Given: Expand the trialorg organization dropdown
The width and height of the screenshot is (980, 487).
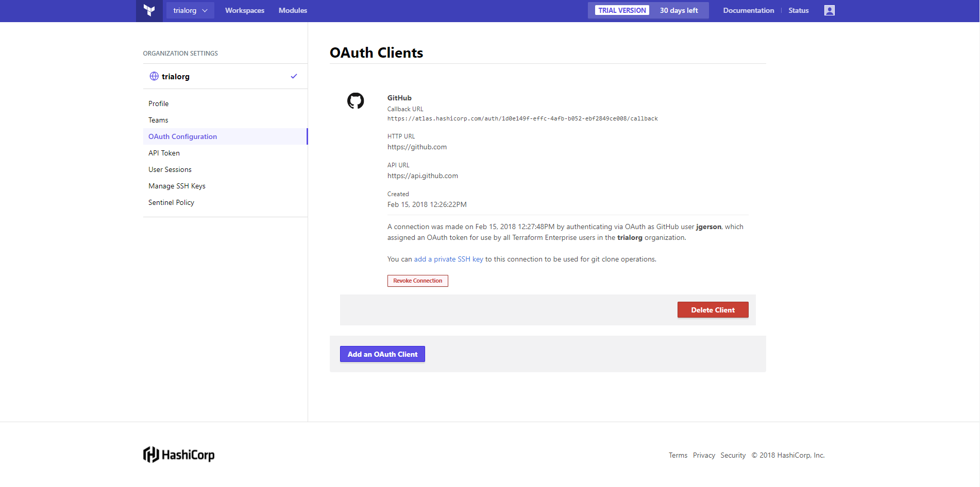Looking at the screenshot, I should point(190,10).
